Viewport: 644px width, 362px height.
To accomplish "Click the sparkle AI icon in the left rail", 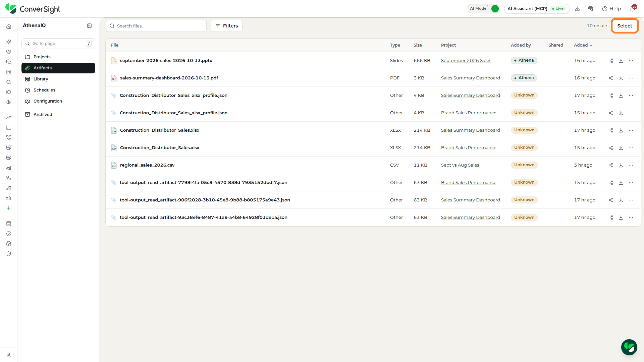I will tap(9, 42).
